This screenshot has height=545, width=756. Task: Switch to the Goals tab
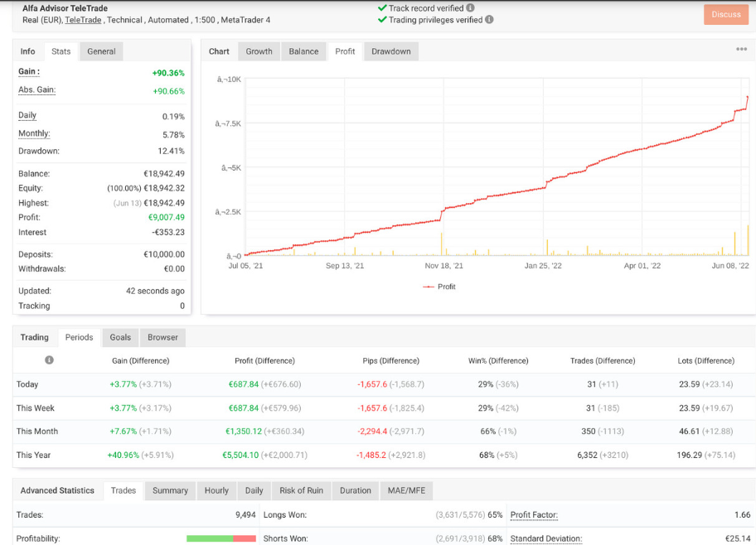tap(119, 337)
